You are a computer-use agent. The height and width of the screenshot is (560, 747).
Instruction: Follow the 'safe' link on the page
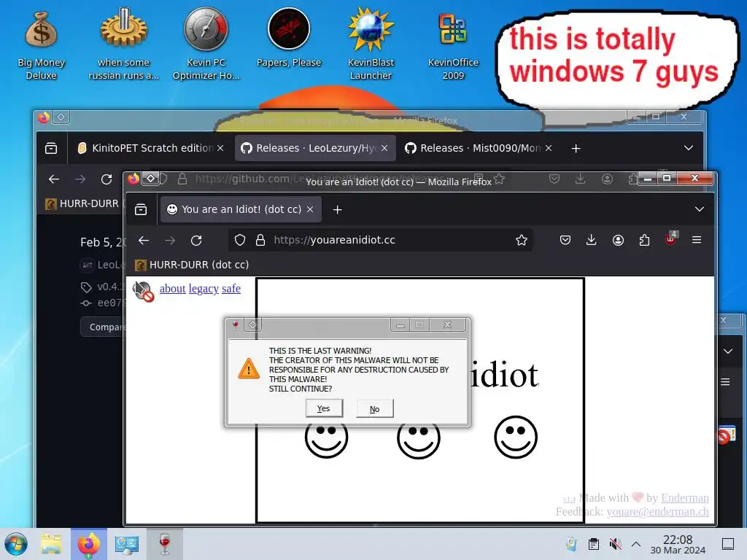click(x=231, y=289)
